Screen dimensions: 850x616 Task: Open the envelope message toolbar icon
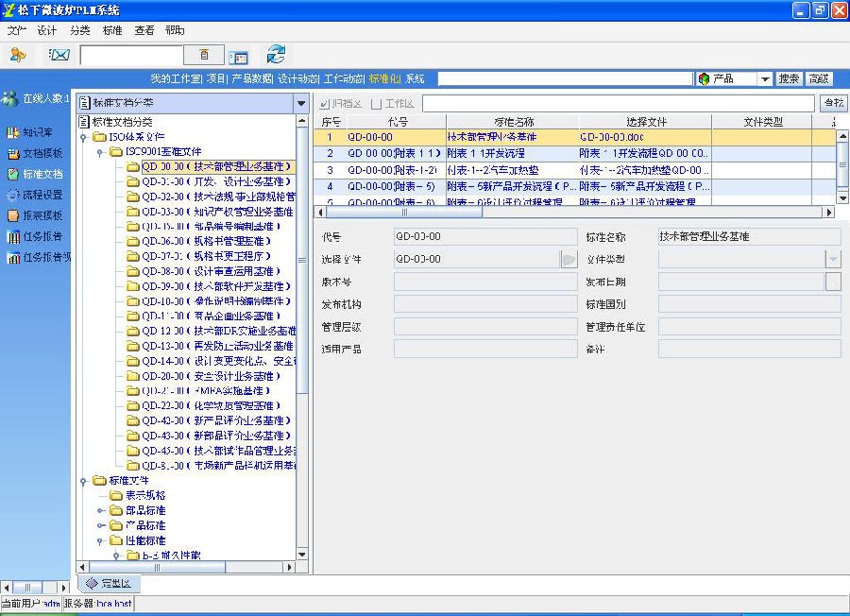[59, 55]
